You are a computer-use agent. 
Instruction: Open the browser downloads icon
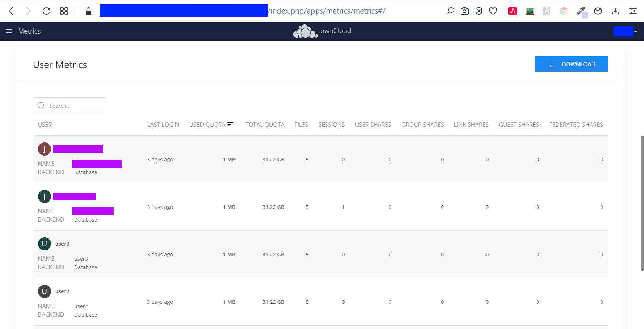[x=615, y=11]
